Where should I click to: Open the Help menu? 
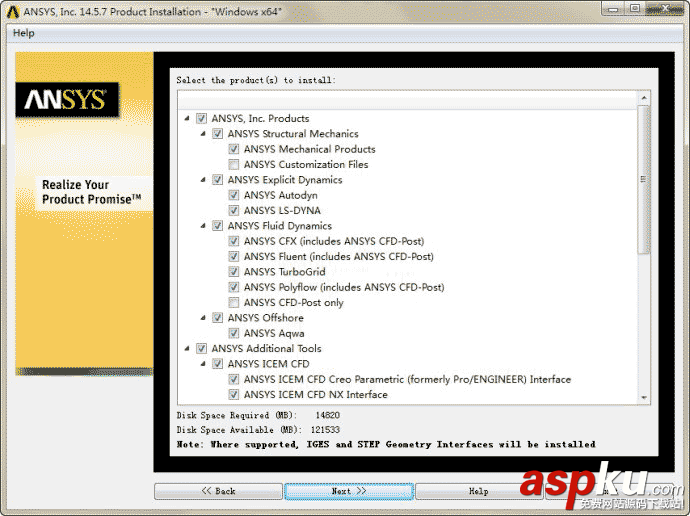point(23,33)
